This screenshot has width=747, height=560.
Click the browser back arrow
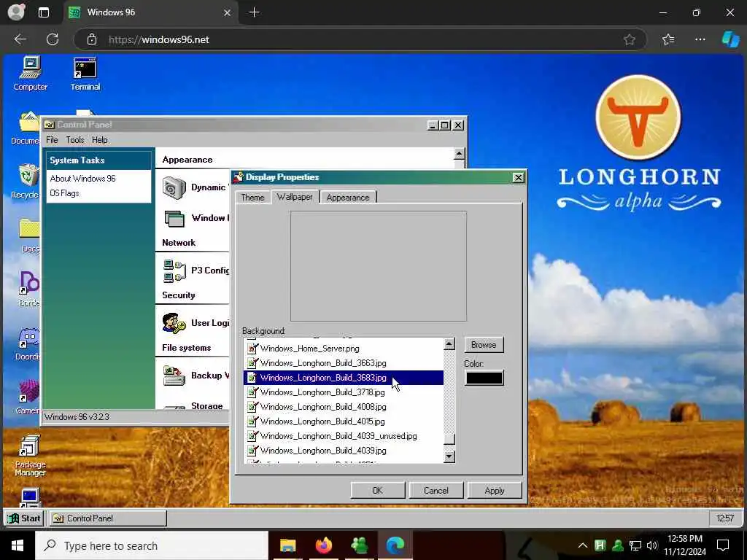tap(20, 39)
